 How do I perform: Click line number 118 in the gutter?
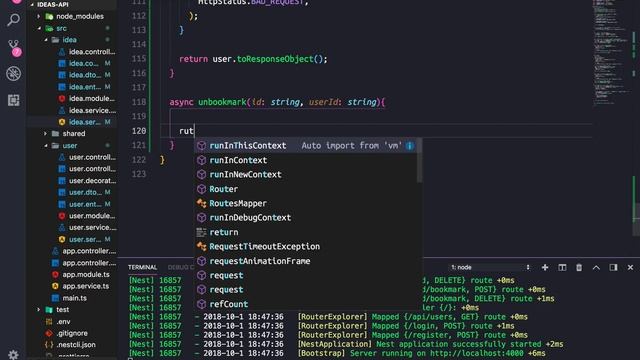139,102
